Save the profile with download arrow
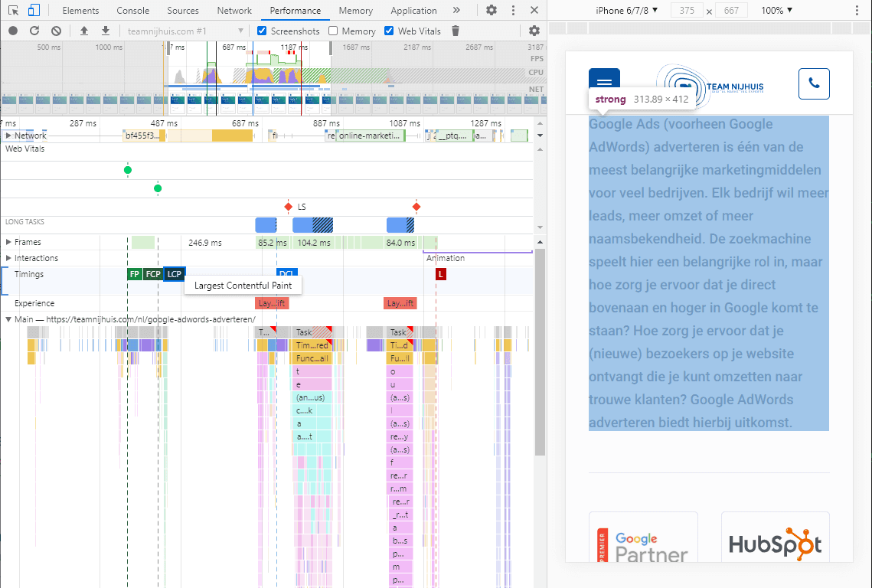Screen dimensions: 872x588 (x=105, y=31)
